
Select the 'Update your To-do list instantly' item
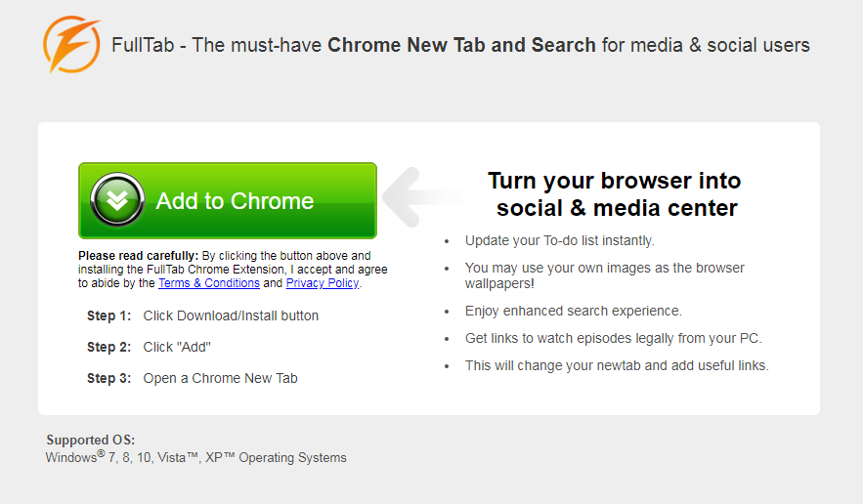(560, 240)
